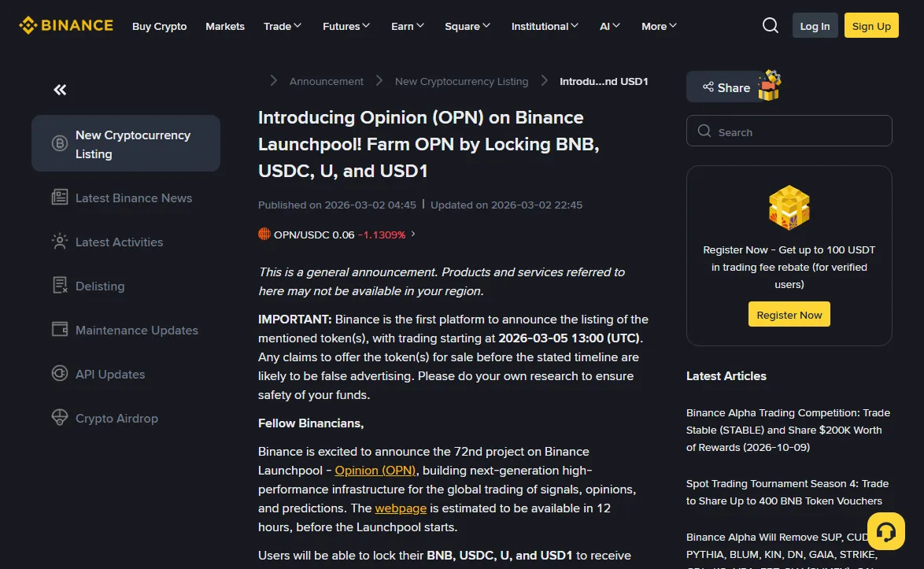
Task: Click the article title heading
Action: click(428, 144)
